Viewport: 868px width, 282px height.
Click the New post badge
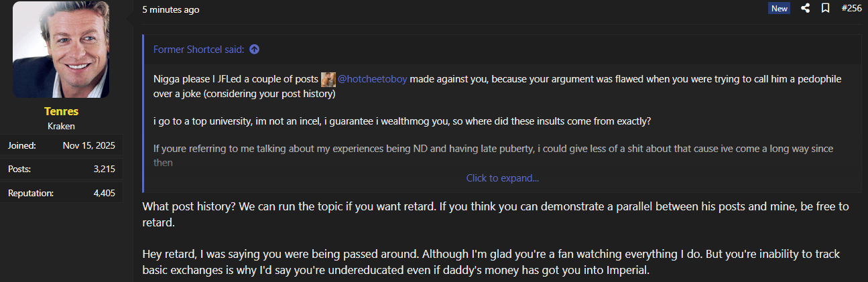tap(779, 9)
